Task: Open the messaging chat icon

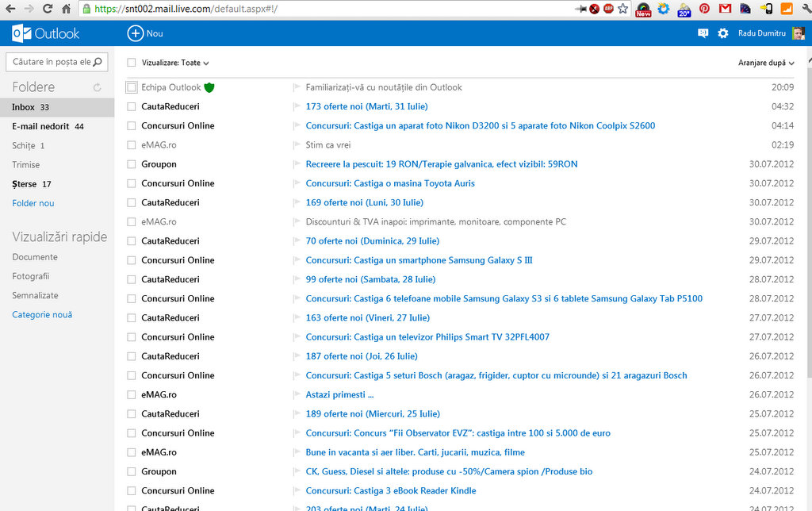Action: coord(703,33)
